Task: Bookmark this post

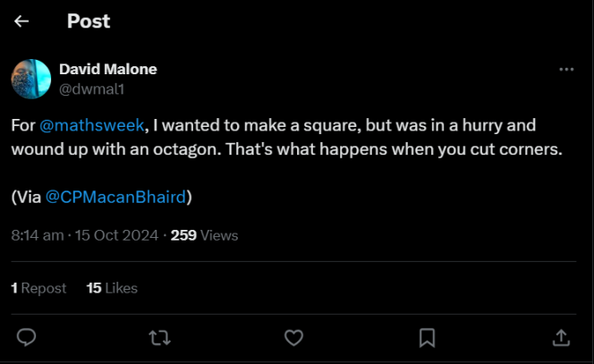Action: point(428,336)
